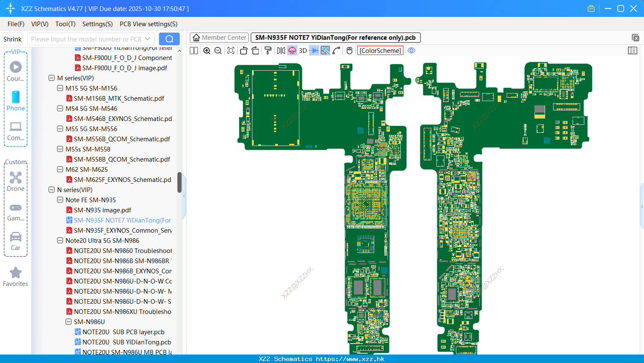Collapse the M55 5G SM-M556 node
Viewport: 644px width, 363px height.
(x=60, y=129)
